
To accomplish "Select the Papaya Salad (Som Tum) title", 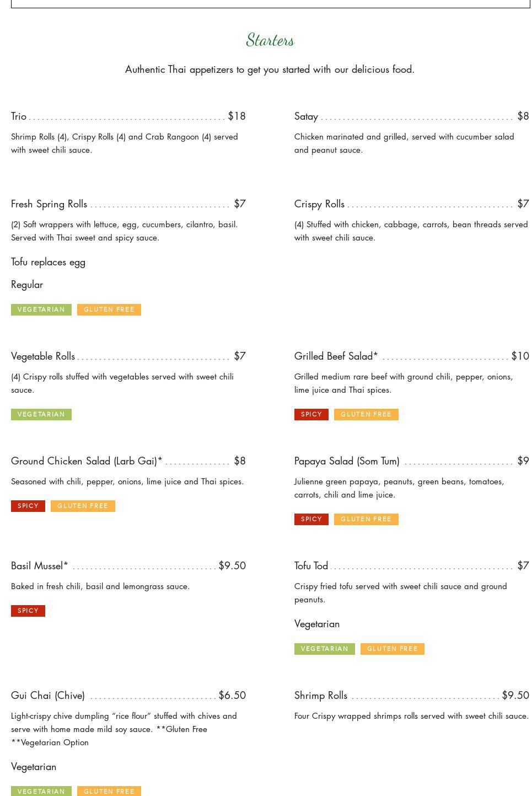I will [347, 461].
